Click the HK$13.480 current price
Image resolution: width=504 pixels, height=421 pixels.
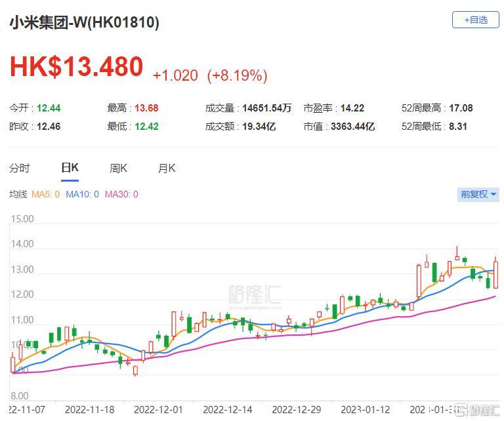pos(77,66)
